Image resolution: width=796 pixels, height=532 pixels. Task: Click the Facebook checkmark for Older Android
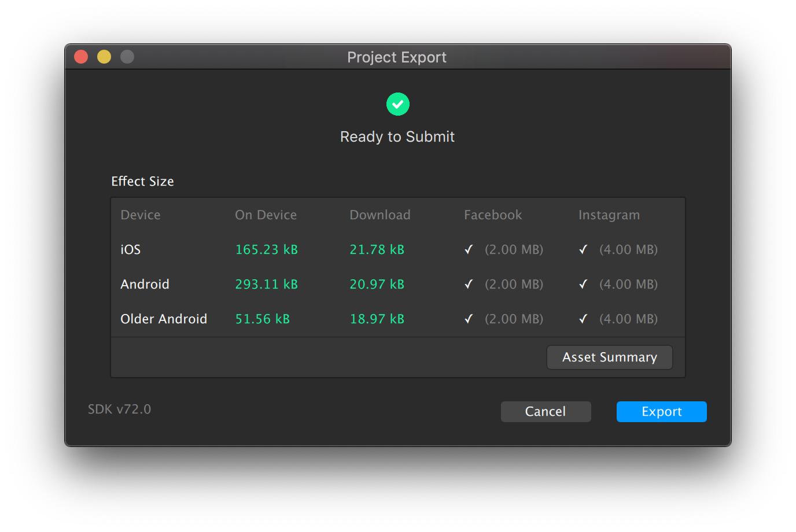click(469, 319)
